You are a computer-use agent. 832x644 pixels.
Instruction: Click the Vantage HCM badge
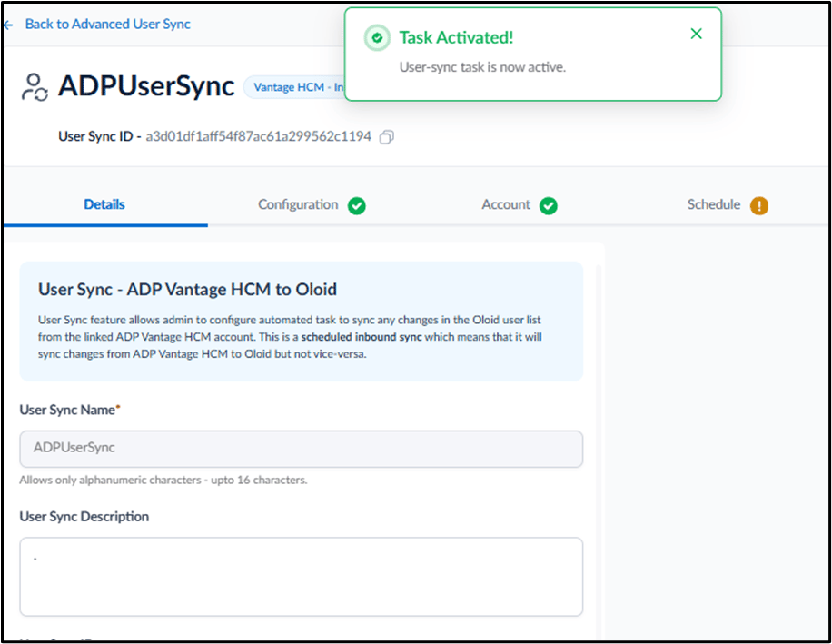point(294,87)
